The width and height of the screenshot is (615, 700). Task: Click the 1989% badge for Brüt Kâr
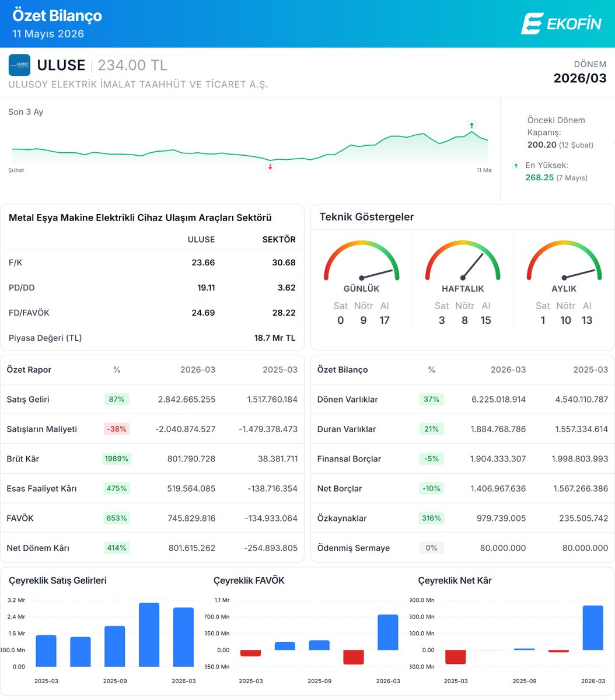[x=117, y=459]
